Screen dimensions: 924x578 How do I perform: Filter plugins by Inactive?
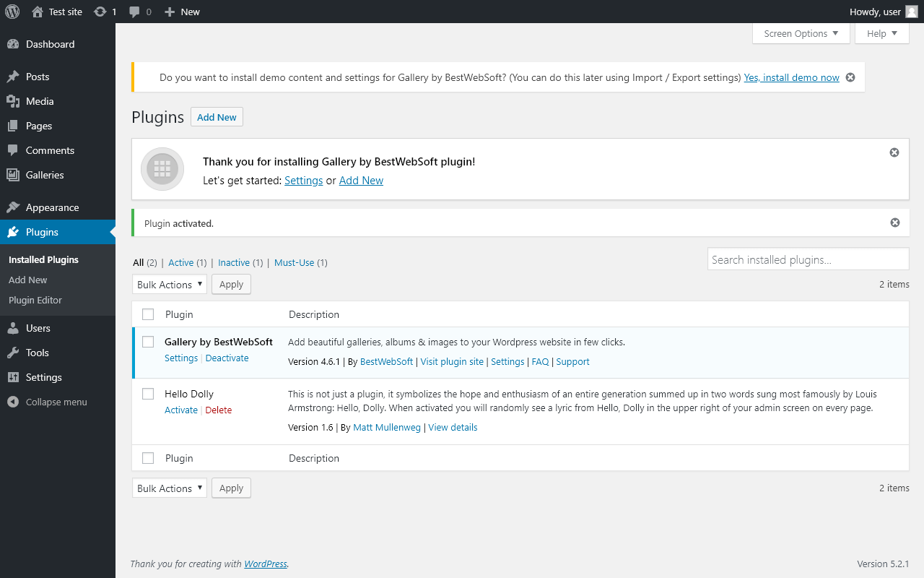coord(234,263)
